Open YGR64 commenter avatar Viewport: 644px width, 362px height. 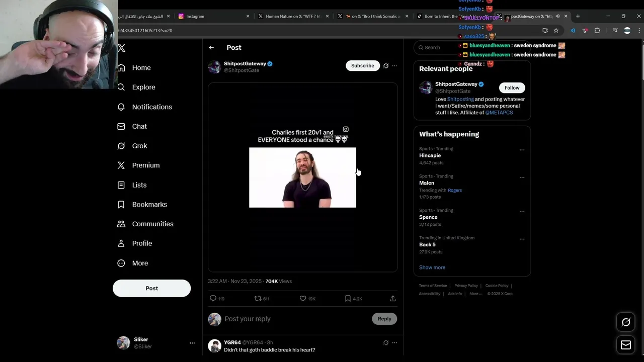click(215, 346)
